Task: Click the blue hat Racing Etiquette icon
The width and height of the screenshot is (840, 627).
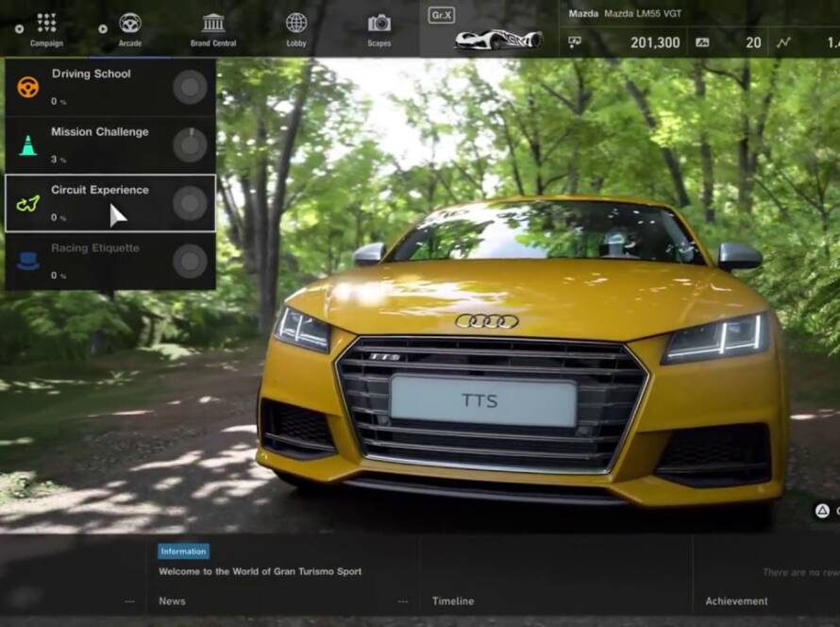Action: point(28,262)
